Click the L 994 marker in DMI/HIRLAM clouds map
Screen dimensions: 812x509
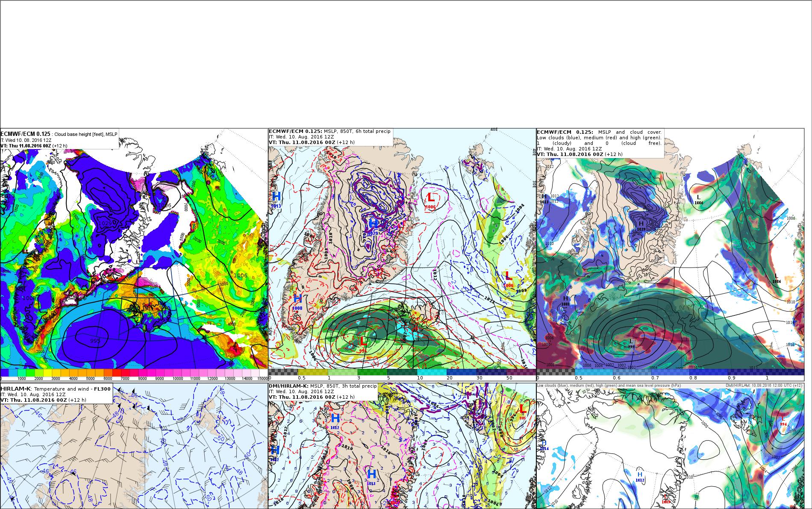pyautogui.click(x=783, y=421)
